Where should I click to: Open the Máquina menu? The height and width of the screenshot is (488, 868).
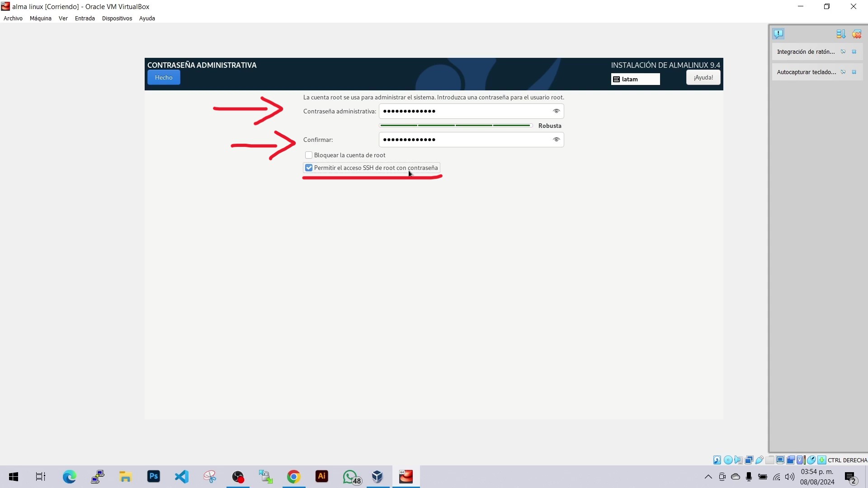[41, 19]
